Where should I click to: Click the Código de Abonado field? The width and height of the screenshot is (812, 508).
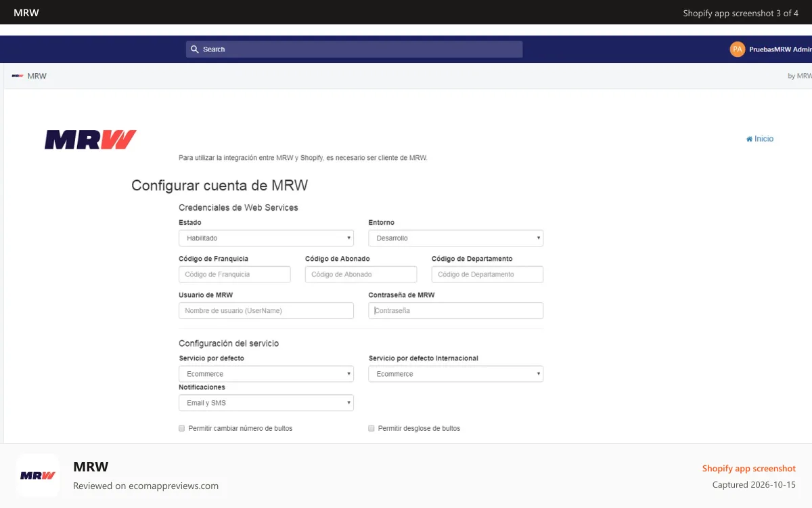point(361,274)
